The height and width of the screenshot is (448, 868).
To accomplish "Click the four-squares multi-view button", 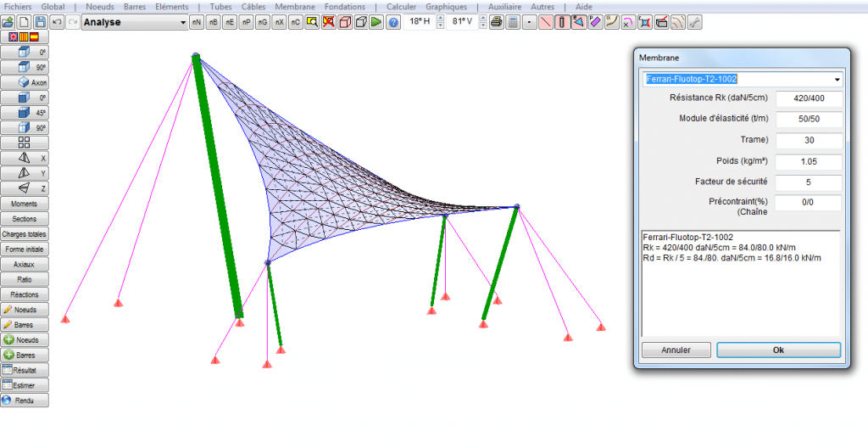I will (x=25, y=143).
